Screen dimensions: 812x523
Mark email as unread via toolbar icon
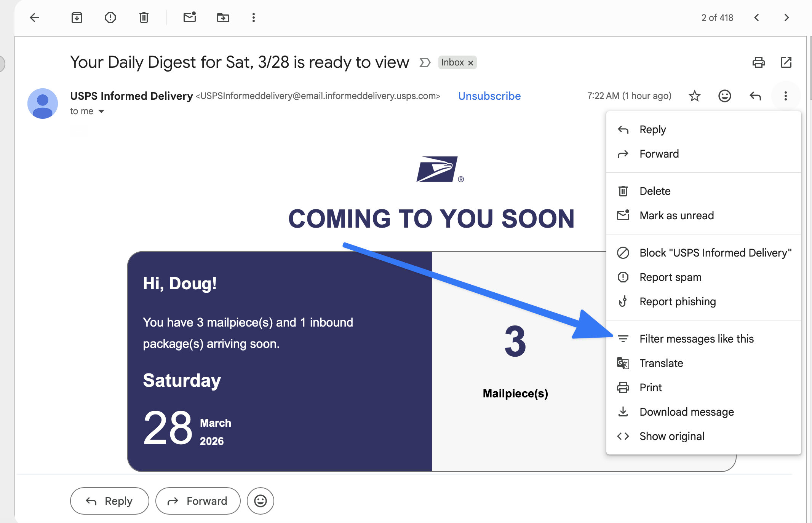coord(190,18)
